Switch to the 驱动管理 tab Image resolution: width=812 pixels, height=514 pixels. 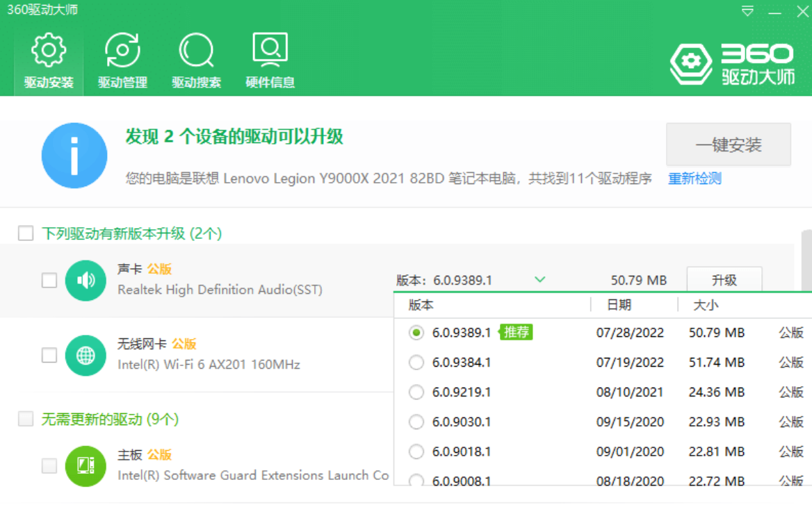click(123, 62)
